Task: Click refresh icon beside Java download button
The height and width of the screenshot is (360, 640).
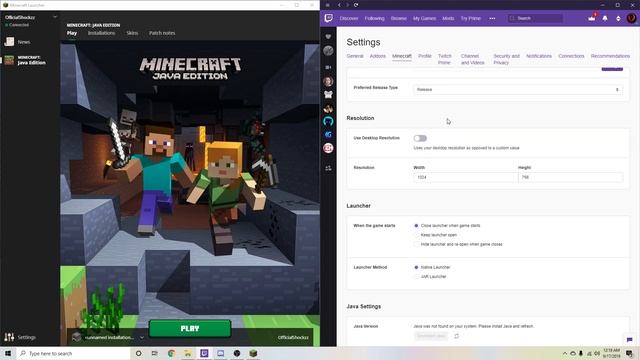Action: [x=456, y=336]
